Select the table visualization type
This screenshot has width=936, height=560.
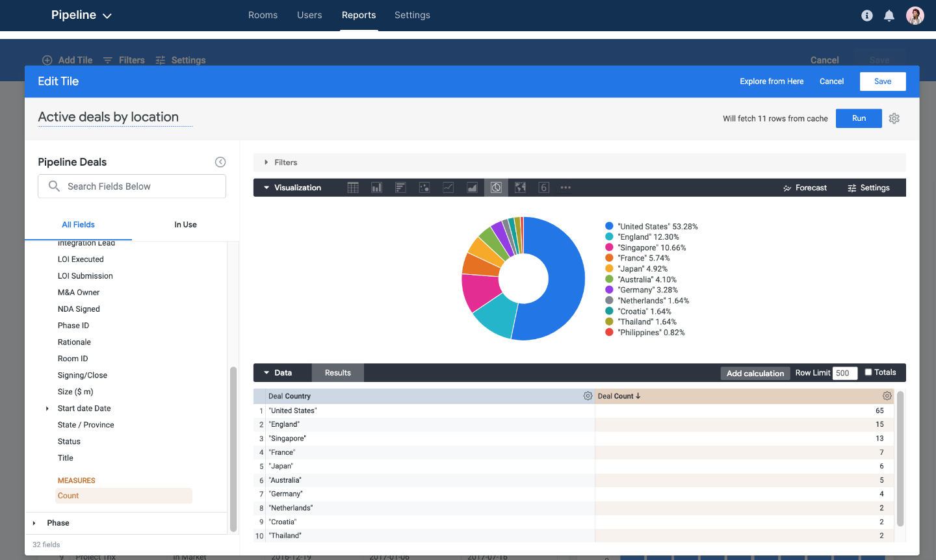tap(353, 187)
